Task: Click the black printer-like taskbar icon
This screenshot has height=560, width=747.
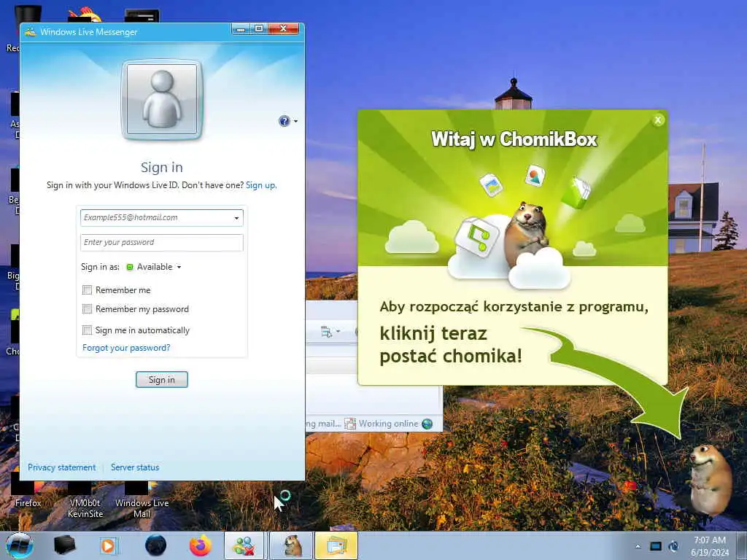Action: 64,545
